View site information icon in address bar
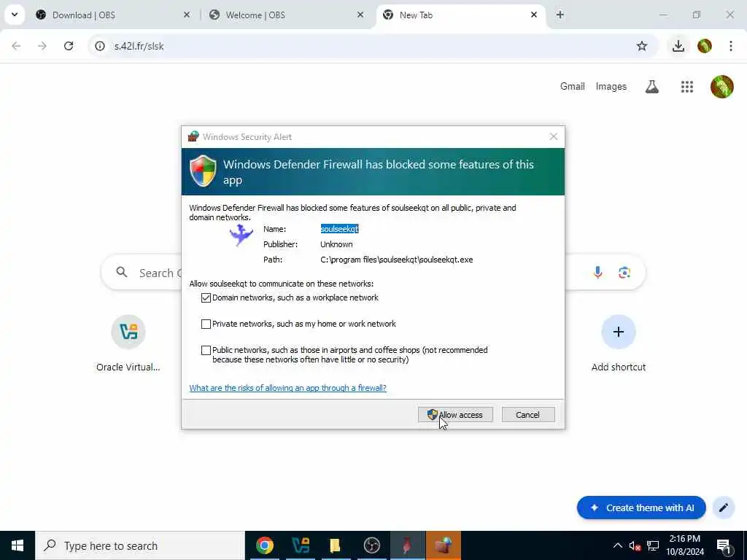This screenshot has height=560, width=747. (x=99, y=46)
